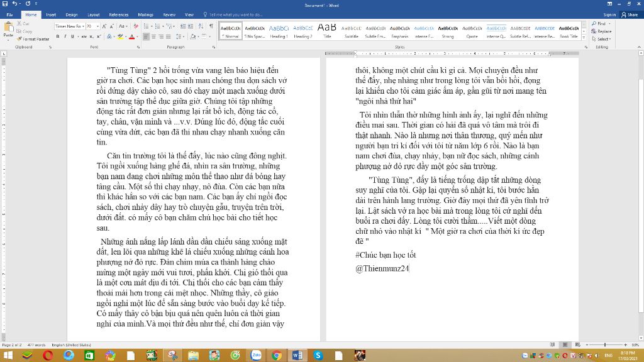Screen dimensions: 644x362
Task: Decrease paragraph indent
Action: [x=183, y=26]
